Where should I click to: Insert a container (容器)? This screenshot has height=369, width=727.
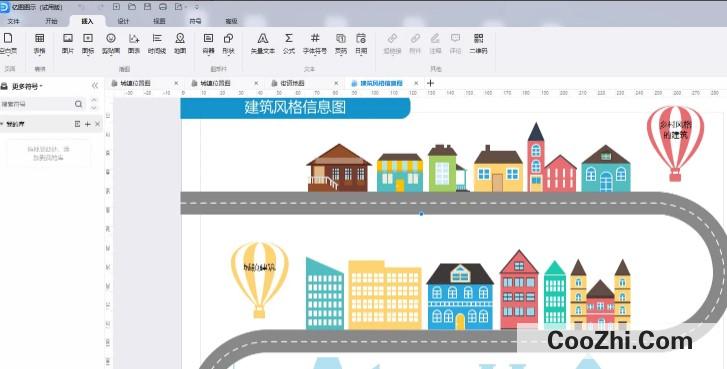click(x=209, y=43)
